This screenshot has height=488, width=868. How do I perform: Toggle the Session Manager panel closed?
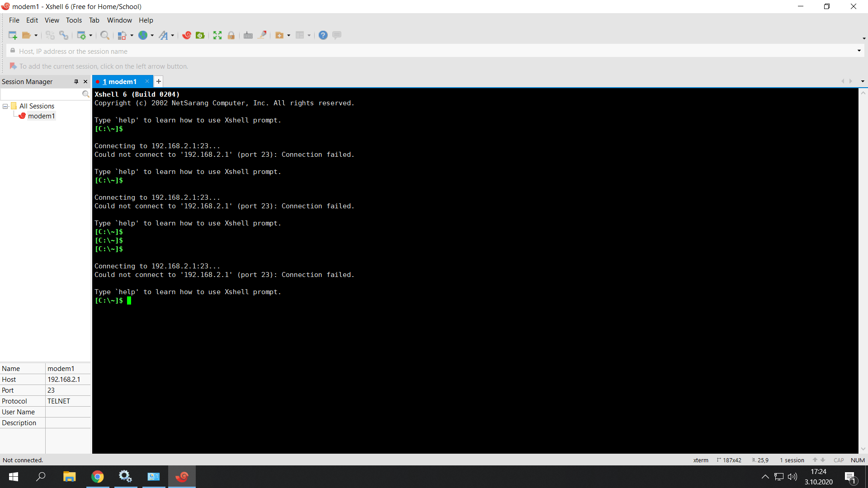tap(85, 81)
